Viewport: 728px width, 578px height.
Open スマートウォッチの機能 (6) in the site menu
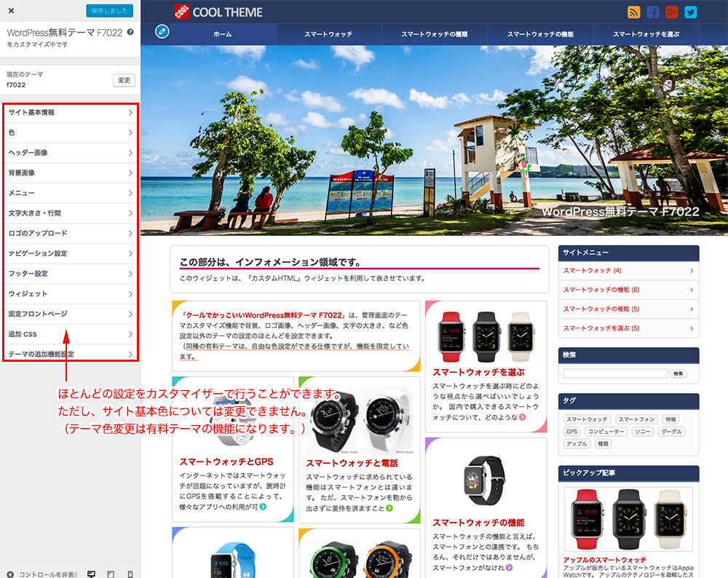(x=629, y=290)
